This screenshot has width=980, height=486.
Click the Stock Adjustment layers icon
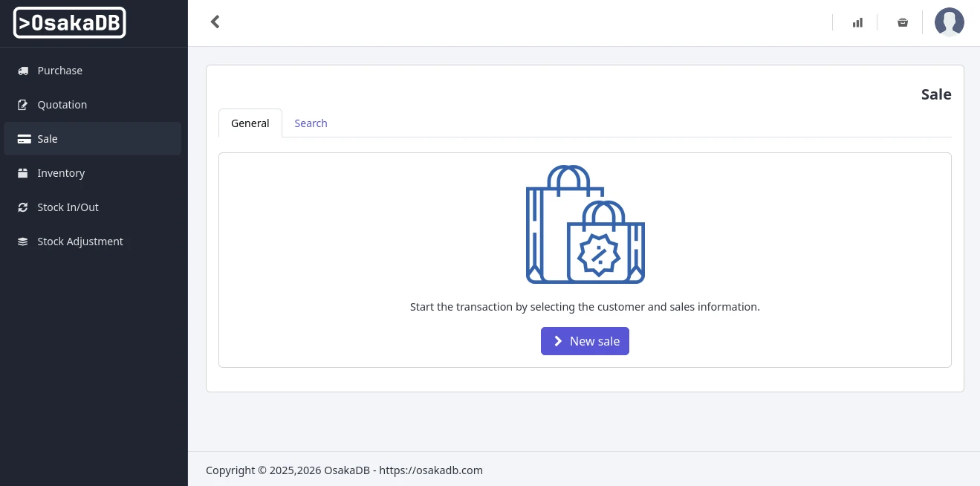[22, 241]
